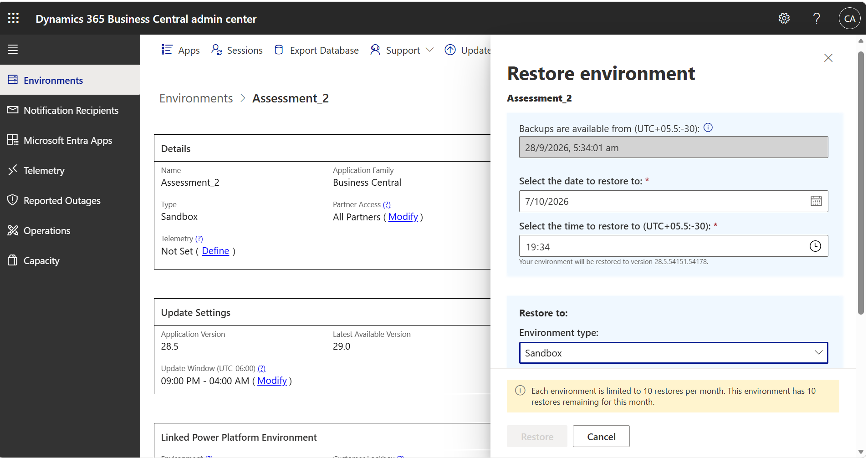Click the Linked Power Platform Environment heading
Screen dimensions: 868x458
point(239,438)
